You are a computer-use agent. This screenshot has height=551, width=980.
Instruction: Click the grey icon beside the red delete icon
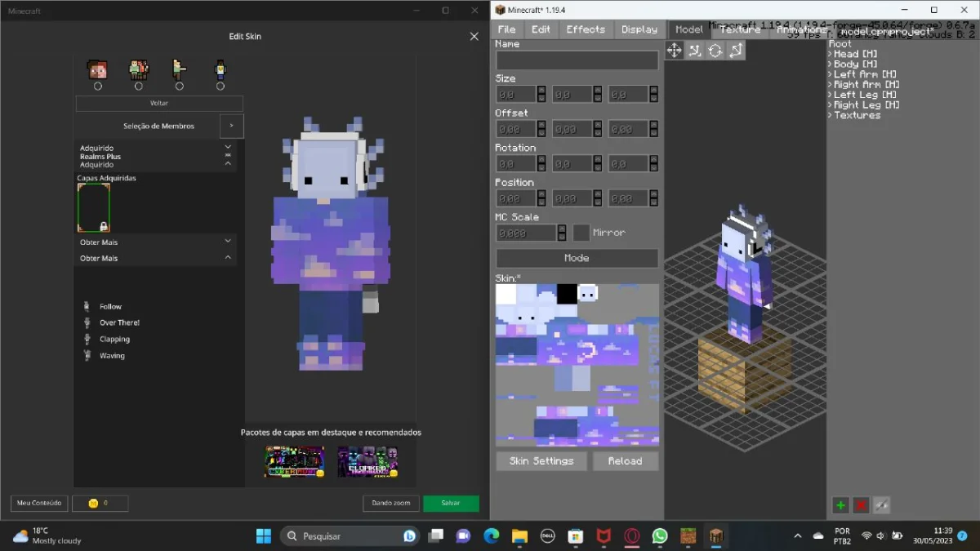881,505
